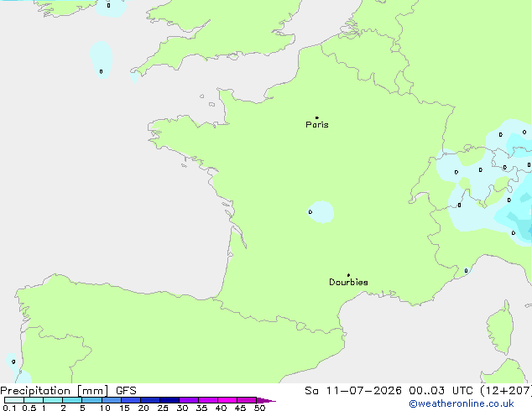This screenshot has height=411, width=532.
Task: Click the legend value 10 label
Action: (x=105, y=408)
